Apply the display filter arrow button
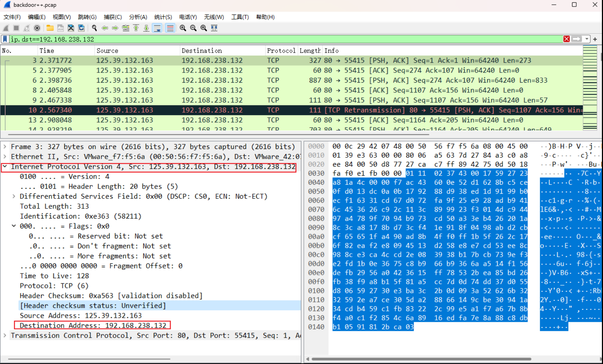The image size is (603, 364). (577, 39)
